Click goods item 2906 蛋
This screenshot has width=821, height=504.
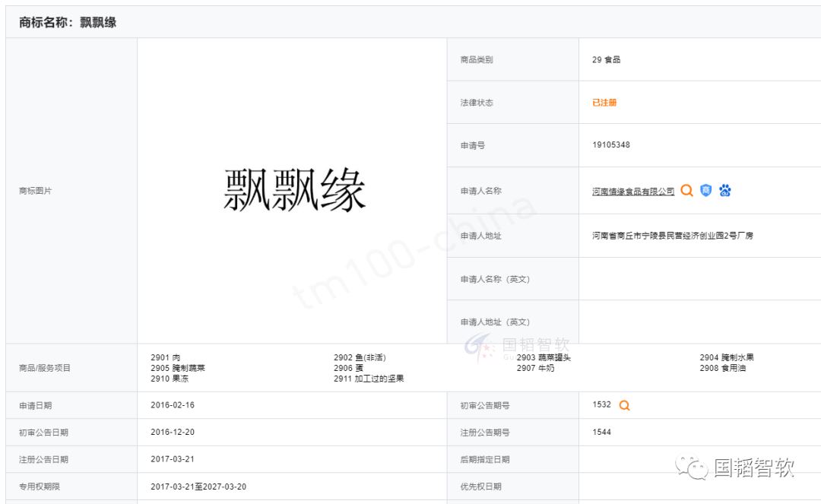click(349, 368)
